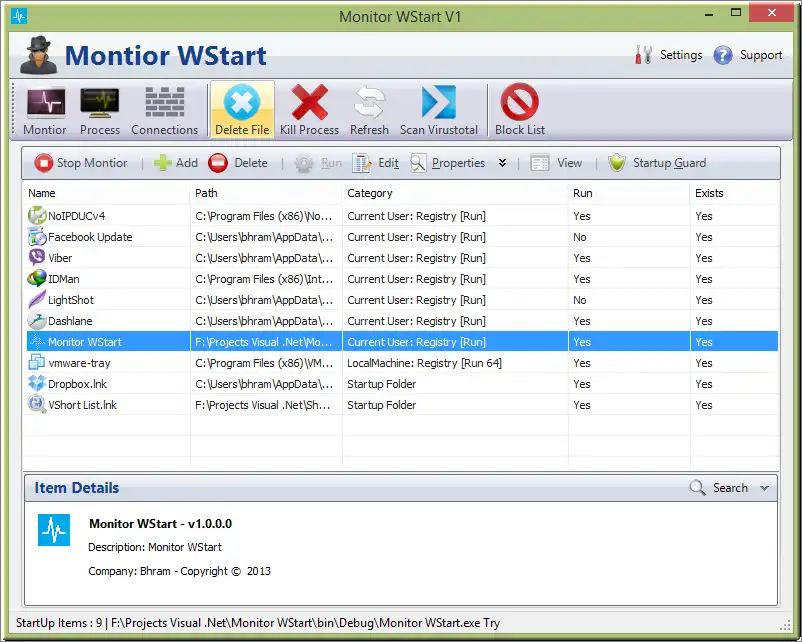Open the Block List icon
Screen dimensions: 802x642
(x=519, y=102)
